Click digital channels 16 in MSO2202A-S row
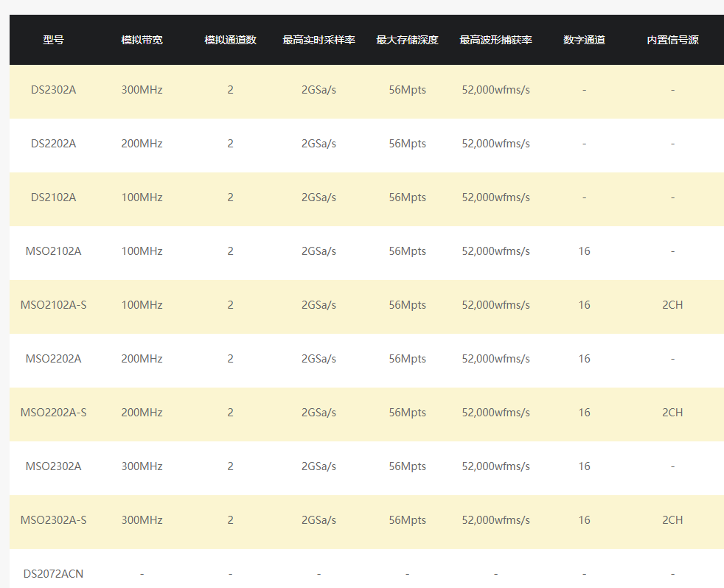This screenshot has width=724, height=588. [x=584, y=413]
